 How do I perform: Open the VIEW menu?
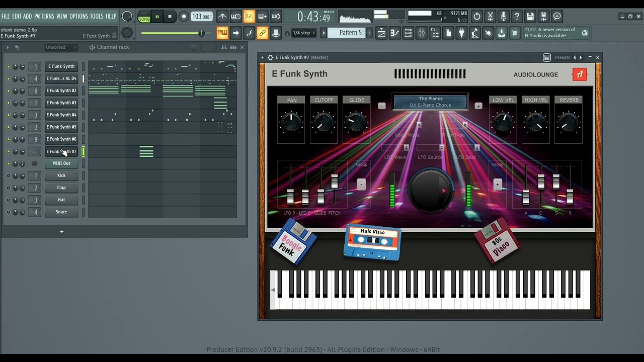tap(62, 16)
